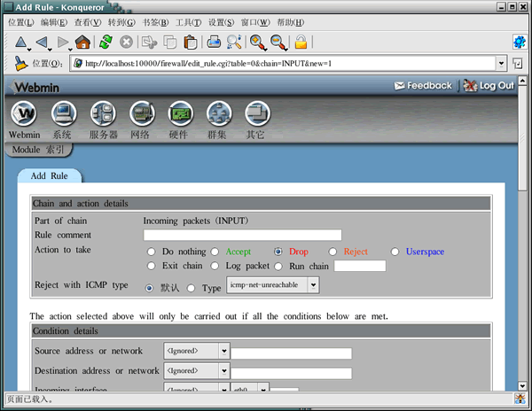
Task: Select the Do nothing action radio
Action: point(151,252)
